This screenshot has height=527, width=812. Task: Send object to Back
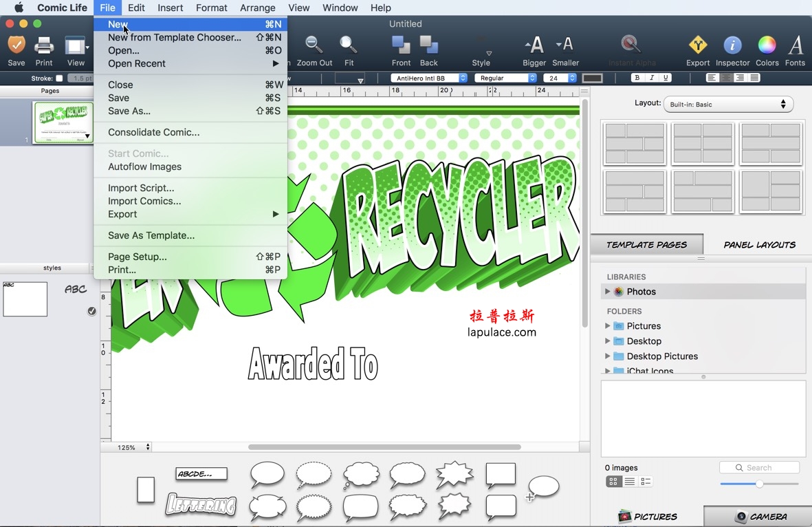(x=429, y=45)
